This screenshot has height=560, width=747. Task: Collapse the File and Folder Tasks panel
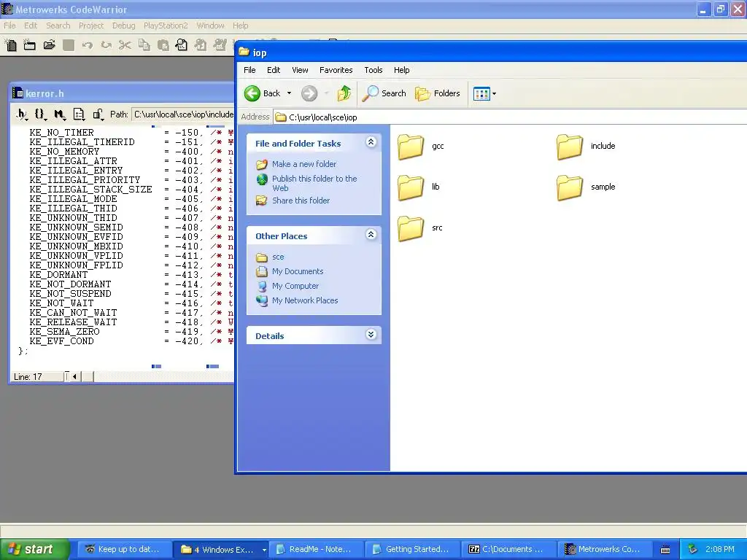click(371, 142)
